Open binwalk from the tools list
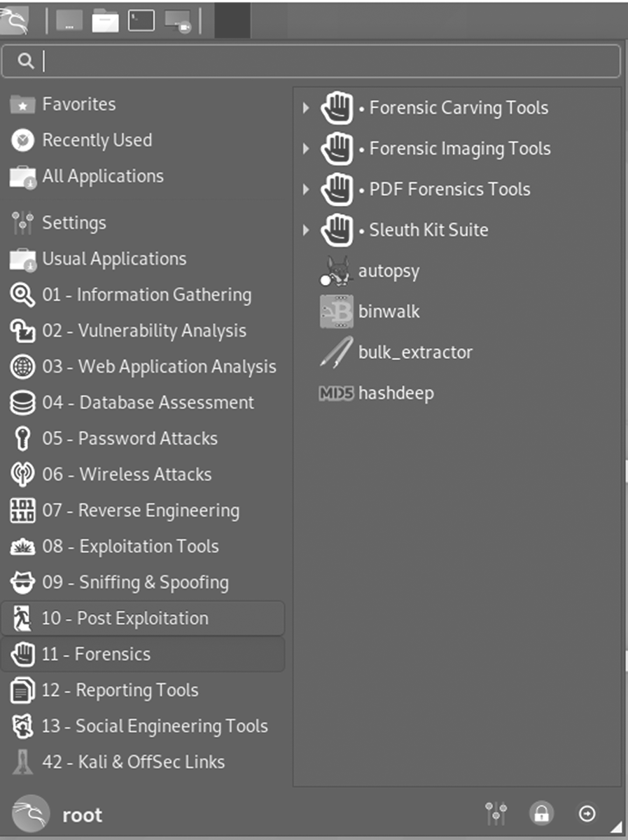The height and width of the screenshot is (840, 628). tap(389, 311)
